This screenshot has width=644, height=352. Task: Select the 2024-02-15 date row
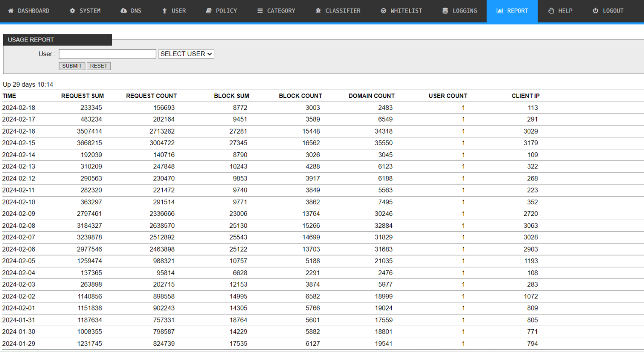(x=19, y=143)
